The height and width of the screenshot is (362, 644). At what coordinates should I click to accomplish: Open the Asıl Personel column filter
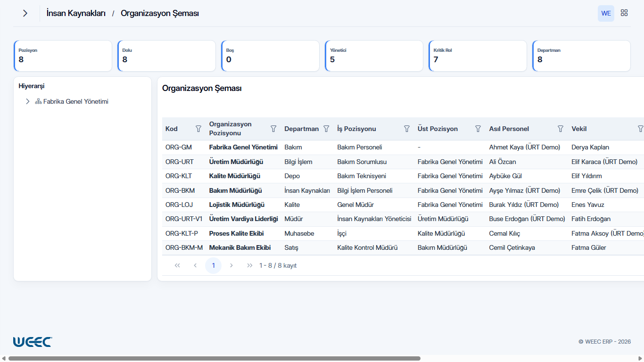pyautogui.click(x=561, y=129)
